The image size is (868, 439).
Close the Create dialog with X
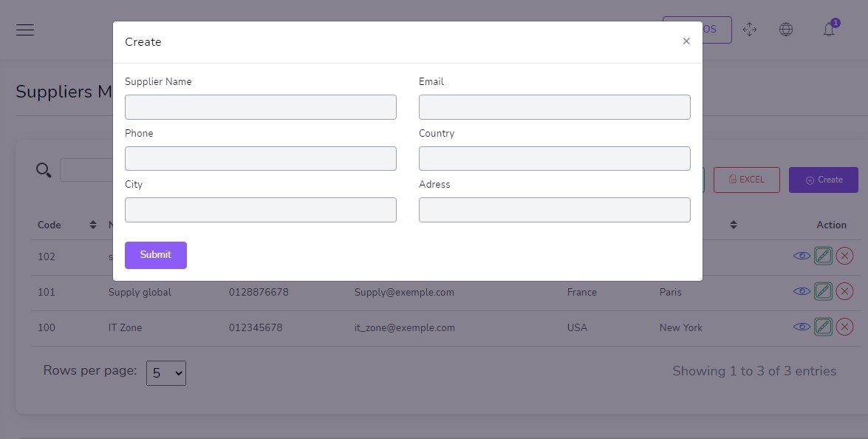(686, 41)
